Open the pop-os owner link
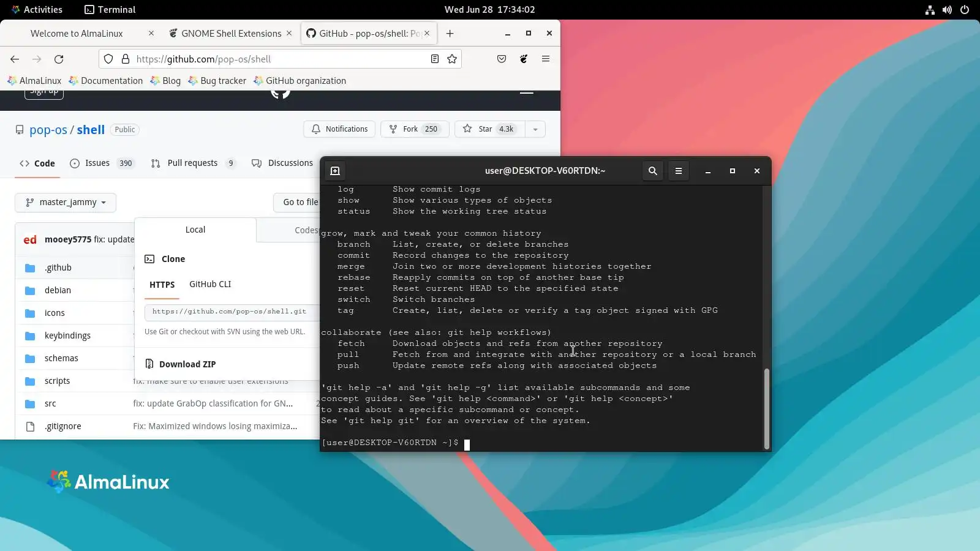The width and height of the screenshot is (980, 551). click(48, 130)
